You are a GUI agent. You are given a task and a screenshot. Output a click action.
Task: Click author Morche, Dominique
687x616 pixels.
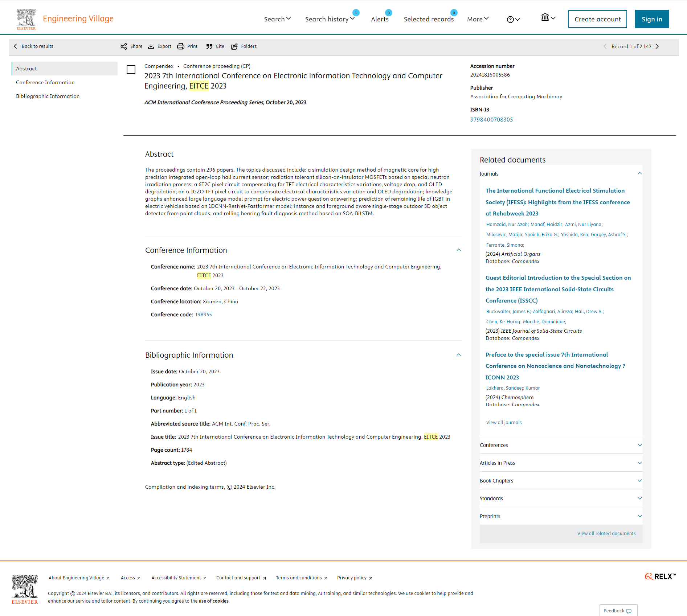[544, 322]
